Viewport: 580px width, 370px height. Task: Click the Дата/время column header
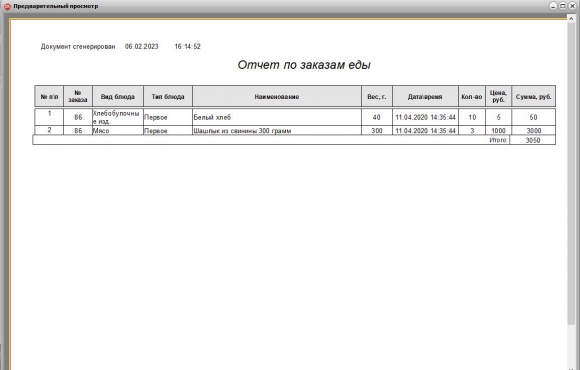(425, 97)
